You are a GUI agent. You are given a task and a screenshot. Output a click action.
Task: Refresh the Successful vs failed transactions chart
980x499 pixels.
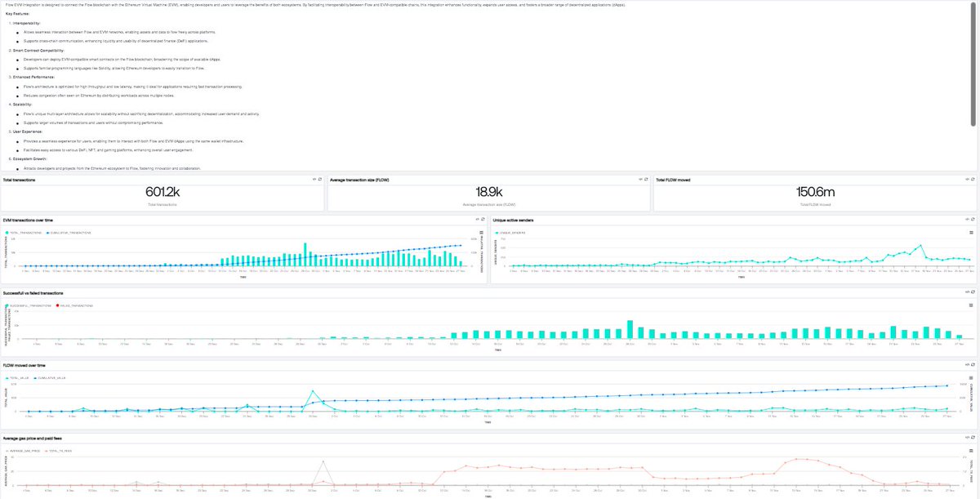click(973, 292)
